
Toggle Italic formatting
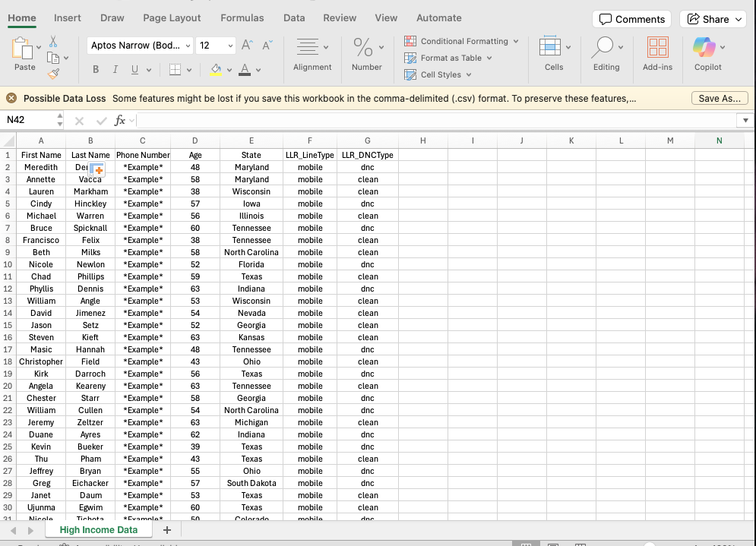pos(115,70)
